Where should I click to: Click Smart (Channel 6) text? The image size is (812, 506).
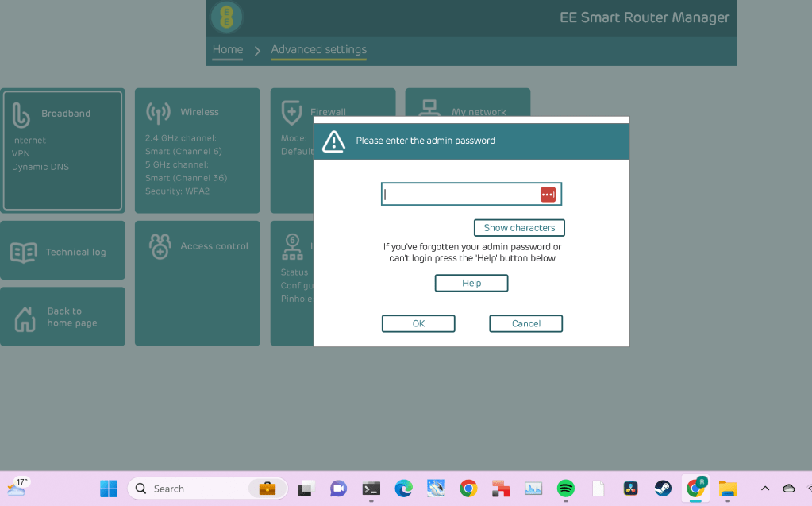tap(183, 152)
